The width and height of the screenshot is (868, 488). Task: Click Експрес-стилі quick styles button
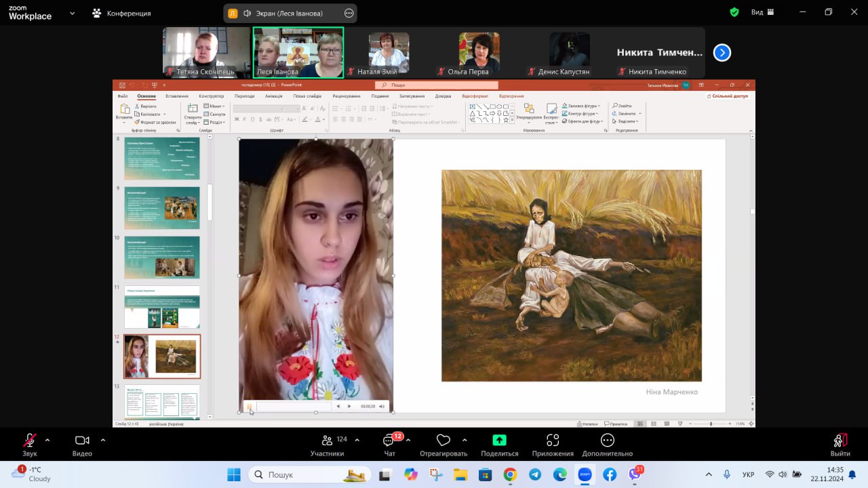pos(551,113)
